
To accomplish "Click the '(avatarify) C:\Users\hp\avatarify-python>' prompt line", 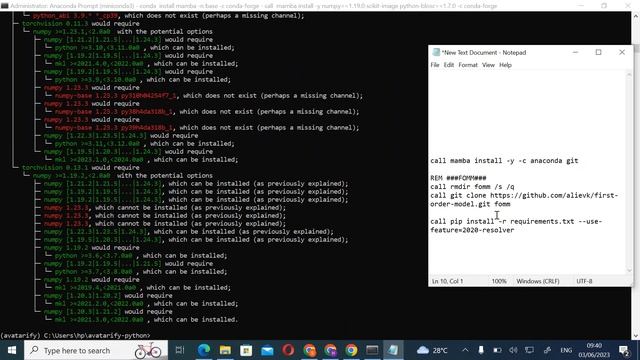I will (x=75, y=336).
